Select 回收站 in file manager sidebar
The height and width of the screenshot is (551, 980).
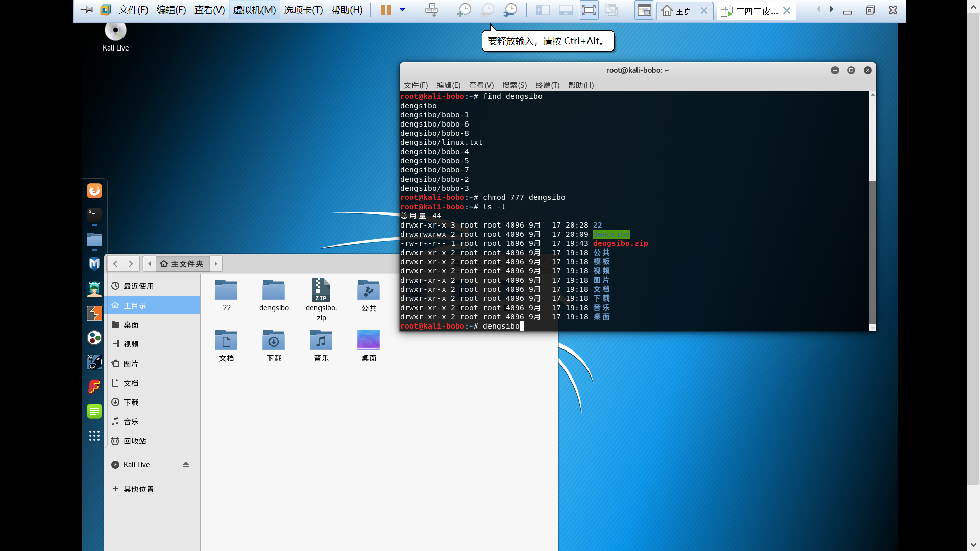click(135, 441)
